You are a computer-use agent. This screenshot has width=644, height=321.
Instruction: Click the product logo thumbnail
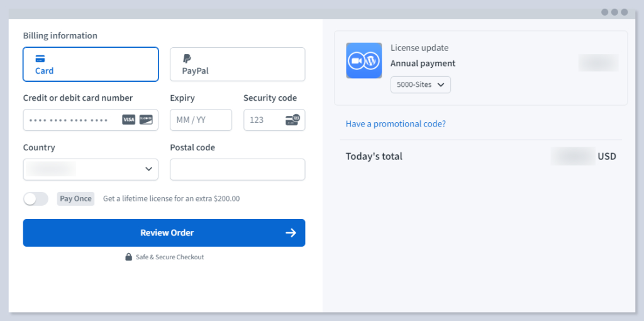[x=364, y=60]
